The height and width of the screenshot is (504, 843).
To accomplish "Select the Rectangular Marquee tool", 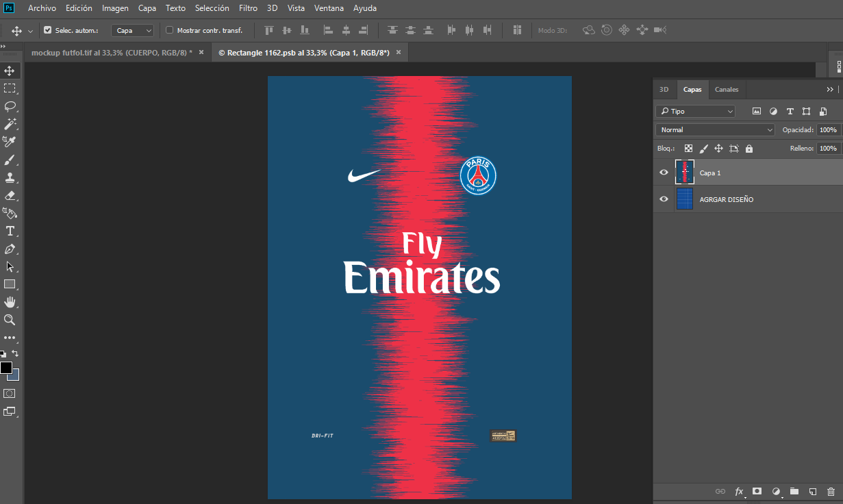I will click(10, 88).
